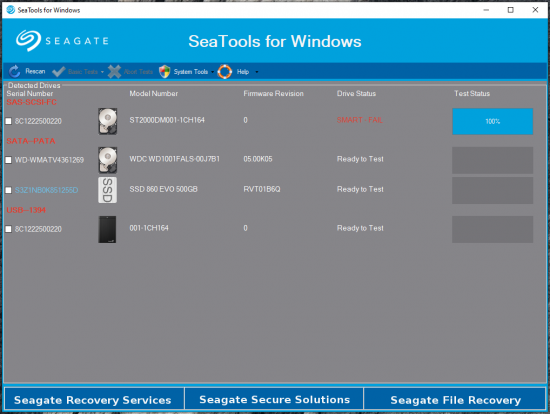Click the empty test status bar for 001-1CH164
The image size is (550, 414).
[x=492, y=229]
